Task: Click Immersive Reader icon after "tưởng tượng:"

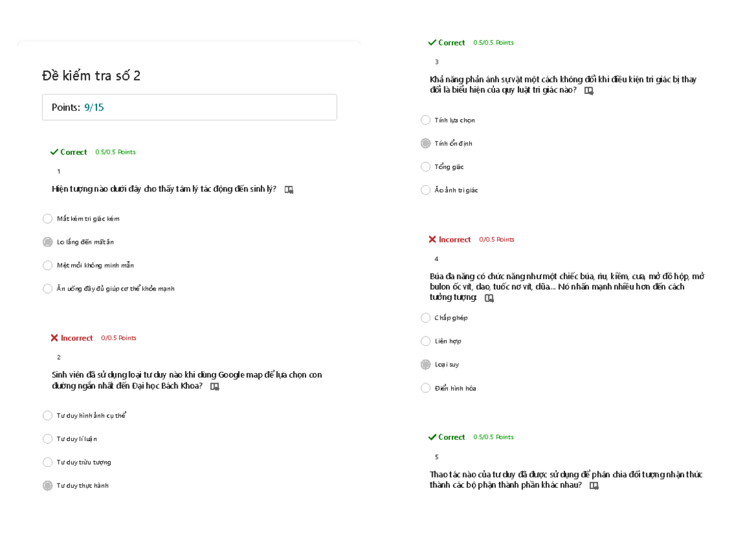Action: click(x=489, y=298)
